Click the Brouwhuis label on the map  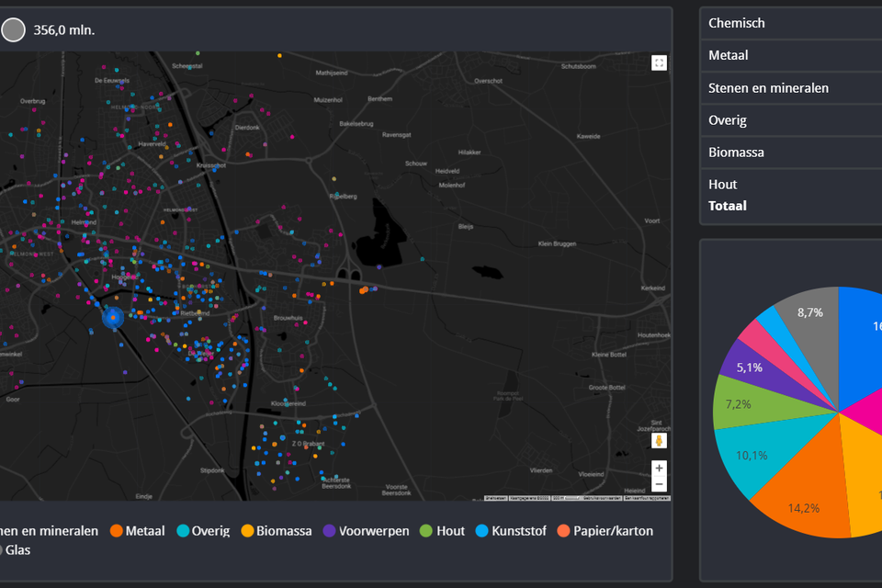coord(288,318)
